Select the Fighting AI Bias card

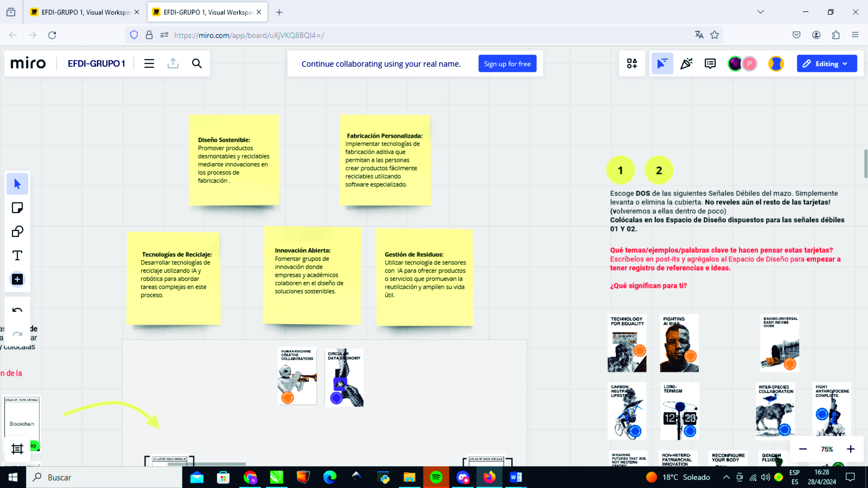pos(679,343)
